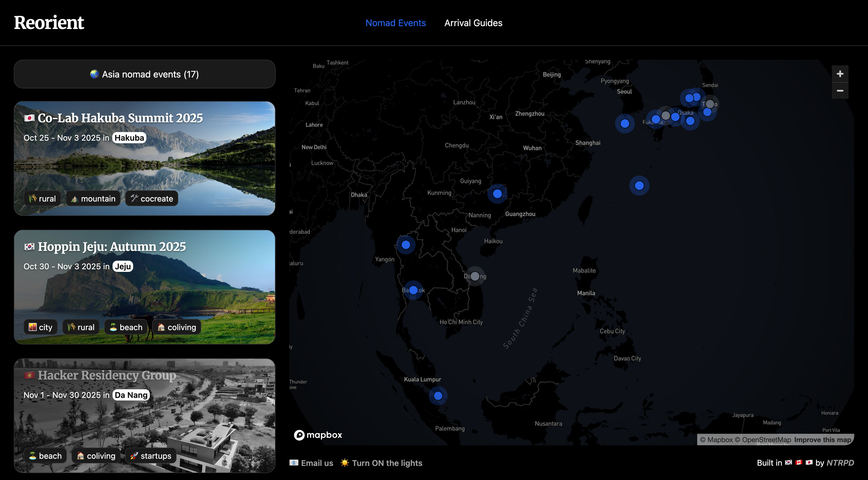Click the Reorient site logo
This screenshot has width=868, height=480.
point(49,22)
